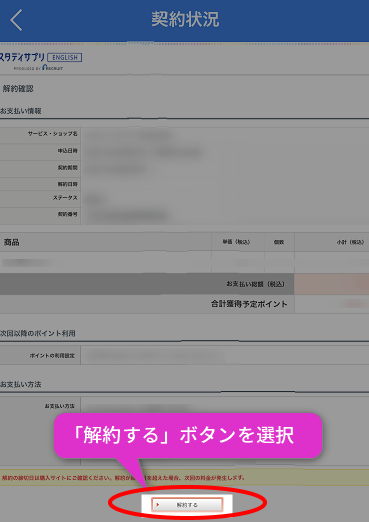The image size is (369, 522).
Task: Click the 申込日時 row label
Action: 68,151
